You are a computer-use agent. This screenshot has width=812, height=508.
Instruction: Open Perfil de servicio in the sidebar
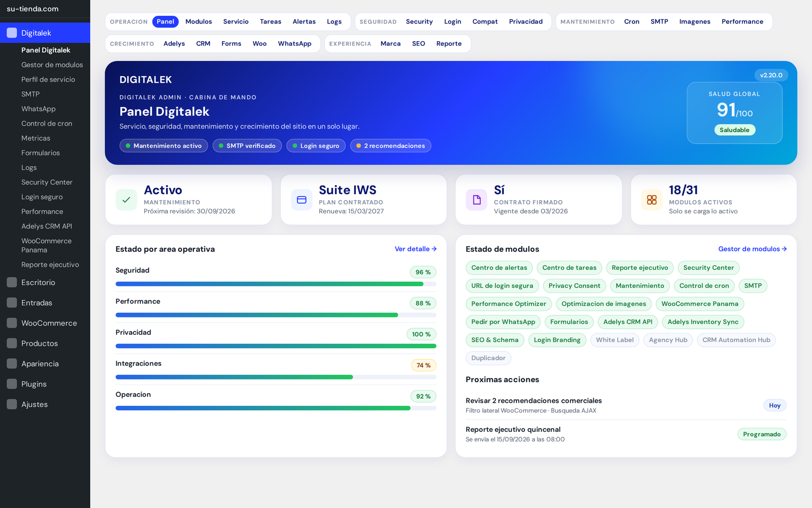click(x=48, y=80)
